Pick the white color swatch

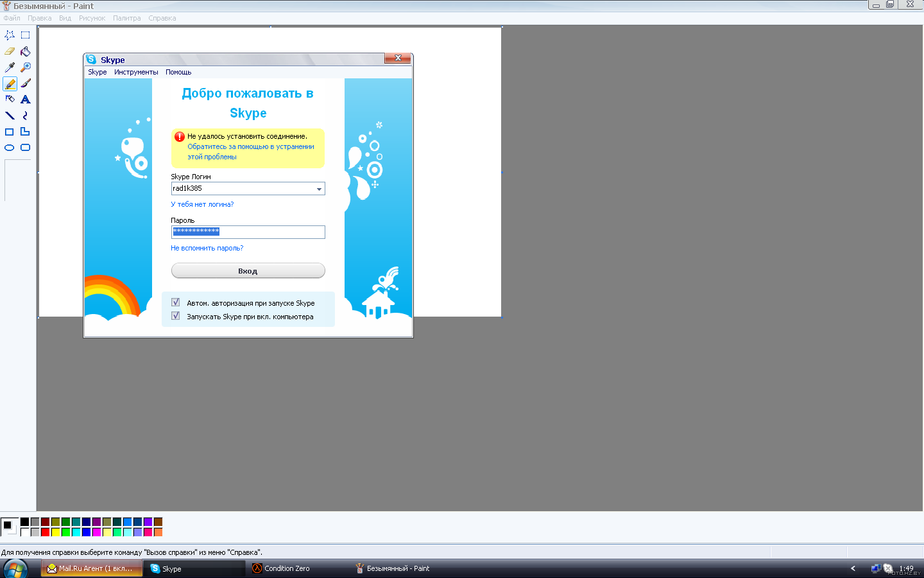tap(24, 532)
